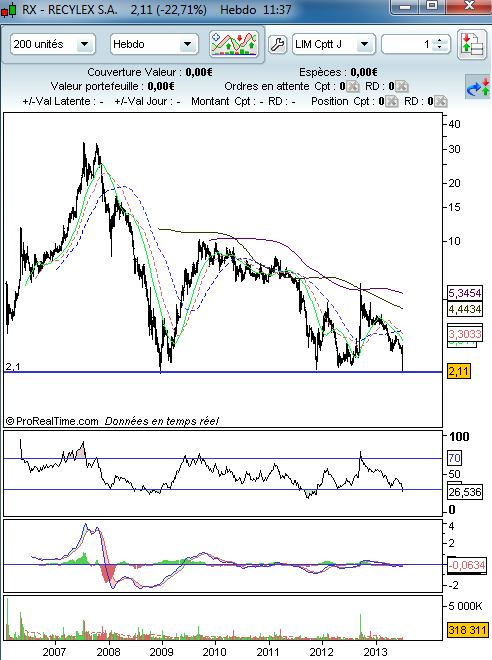
Task: Click the 5,3454 moving average value label
Action: pyautogui.click(x=465, y=293)
